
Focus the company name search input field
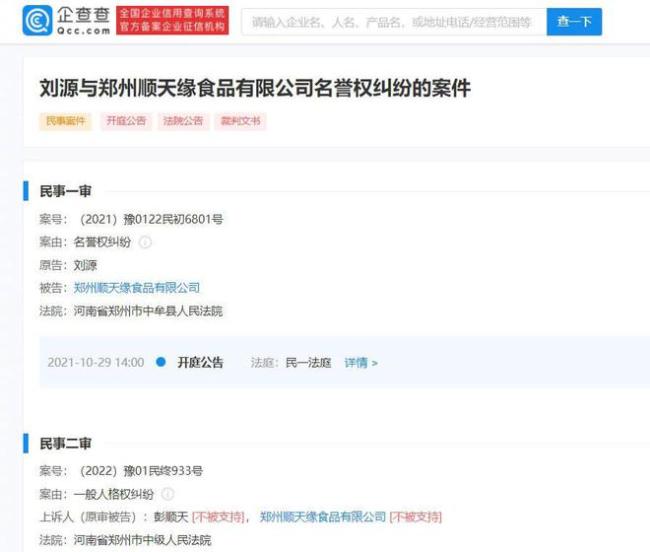[x=393, y=21]
